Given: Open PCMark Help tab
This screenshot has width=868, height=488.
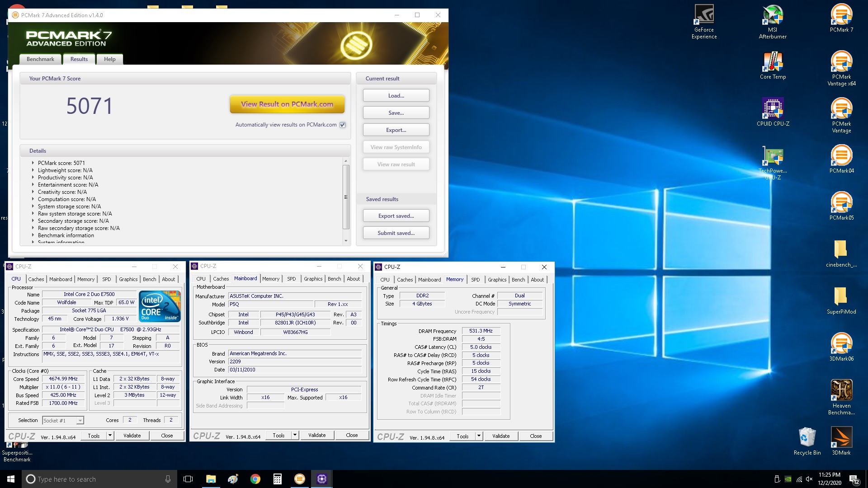Looking at the screenshot, I should coord(110,59).
